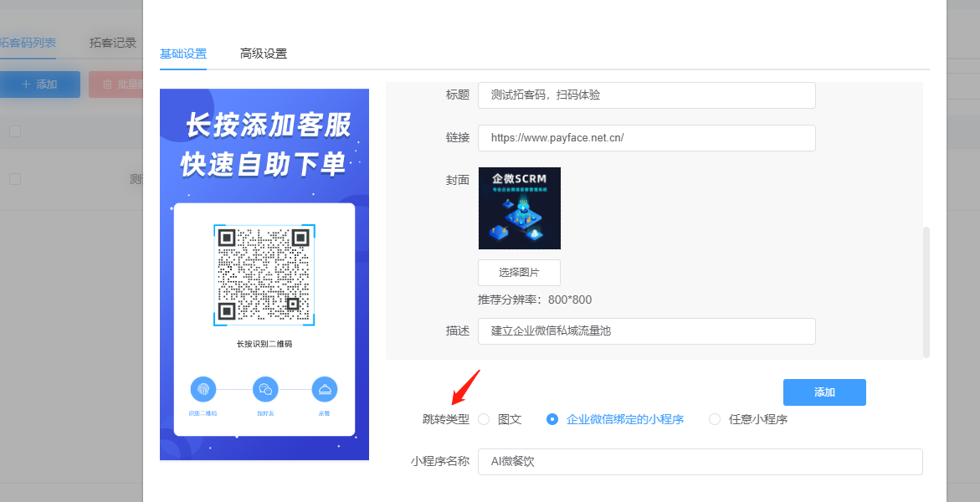Click the fingerprint scan QR icon in the preview
Screen dimensions: 980x502
point(203,389)
